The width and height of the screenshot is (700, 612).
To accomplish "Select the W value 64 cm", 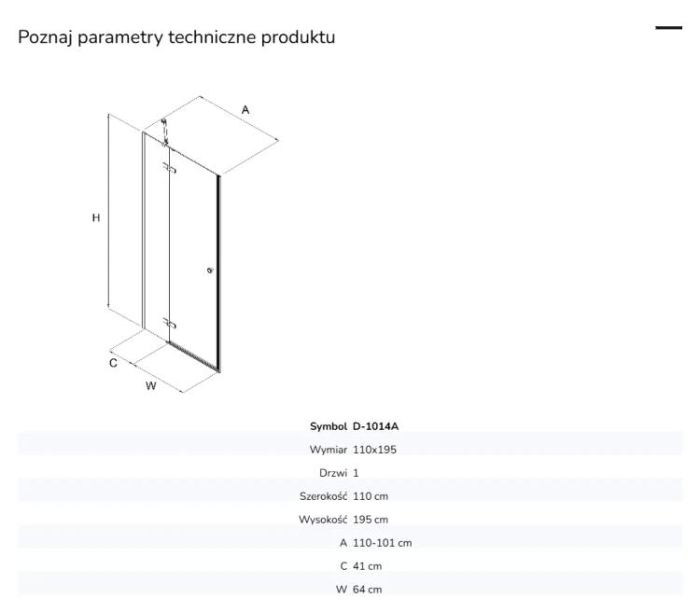I will tap(368, 590).
